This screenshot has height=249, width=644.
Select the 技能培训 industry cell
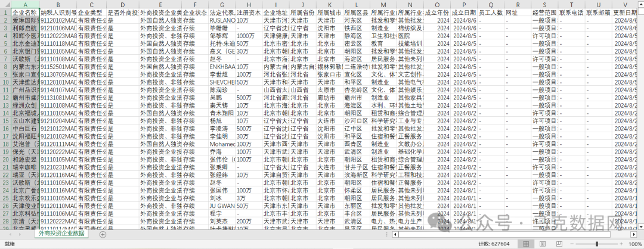coord(410,43)
